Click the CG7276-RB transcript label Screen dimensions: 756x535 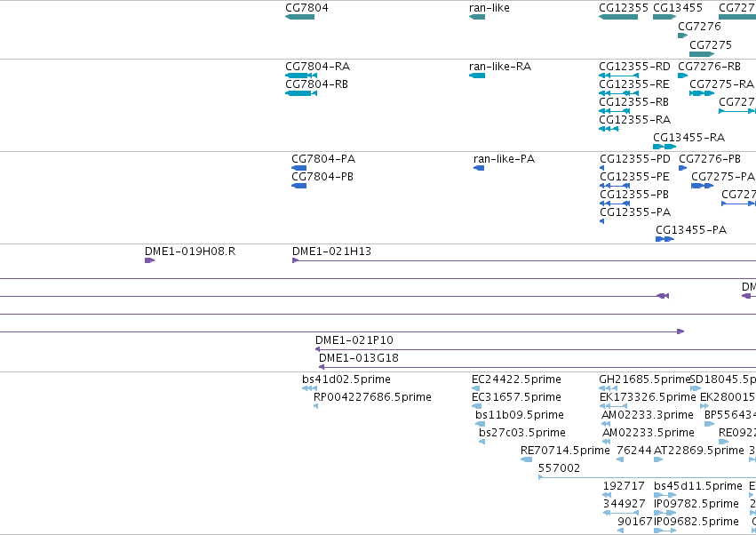tap(709, 66)
